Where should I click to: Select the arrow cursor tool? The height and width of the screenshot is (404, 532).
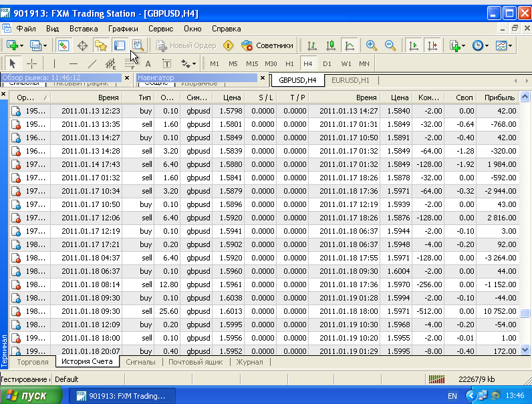(x=13, y=63)
